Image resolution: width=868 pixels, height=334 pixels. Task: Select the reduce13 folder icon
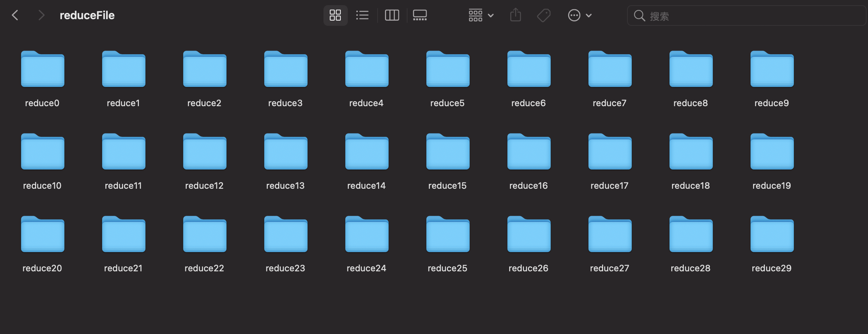pos(286,152)
